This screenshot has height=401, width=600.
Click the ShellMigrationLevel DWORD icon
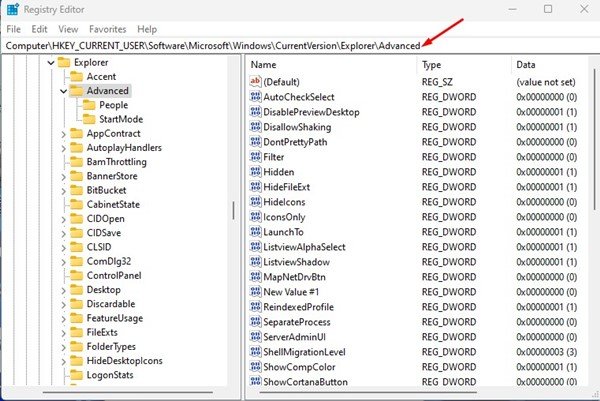(255, 351)
